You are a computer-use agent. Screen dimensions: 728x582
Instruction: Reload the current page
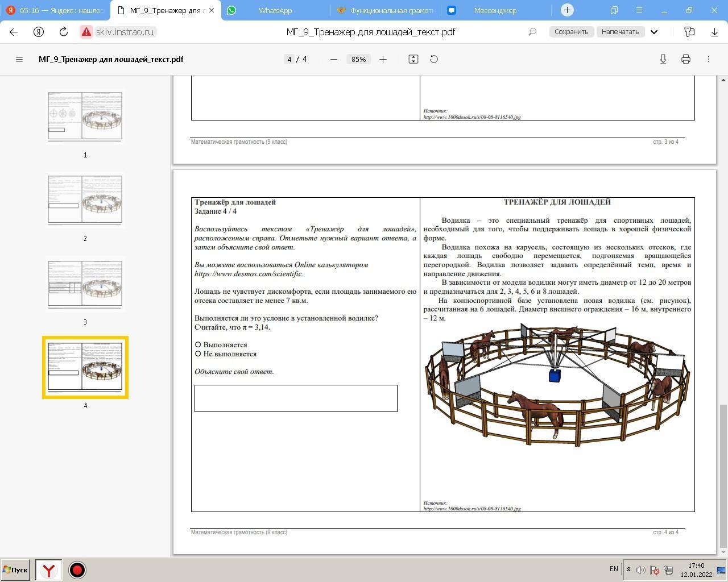[64, 32]
